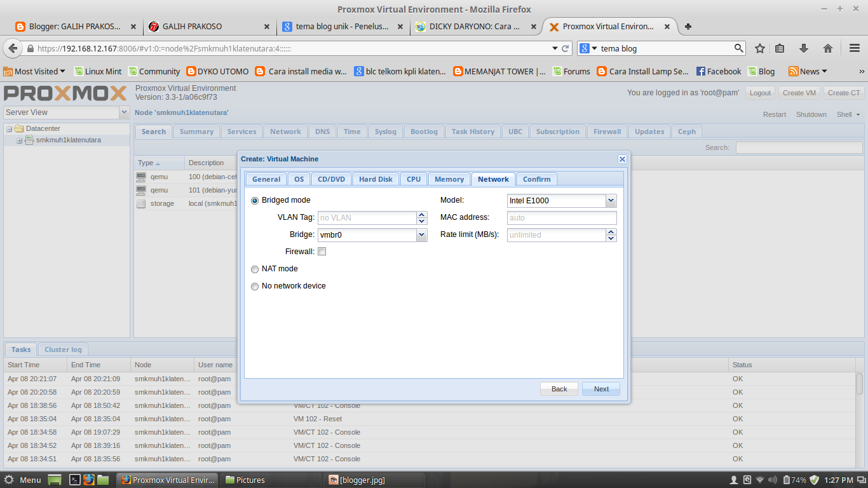The image size is (868, 488).
Task: Switch to the General wizard tab
Action: 266,179
